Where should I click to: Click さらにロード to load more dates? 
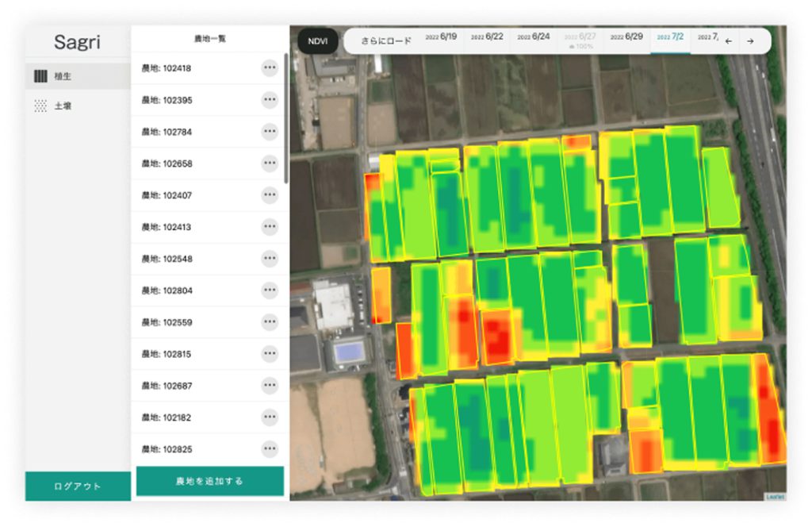[386, 41]
